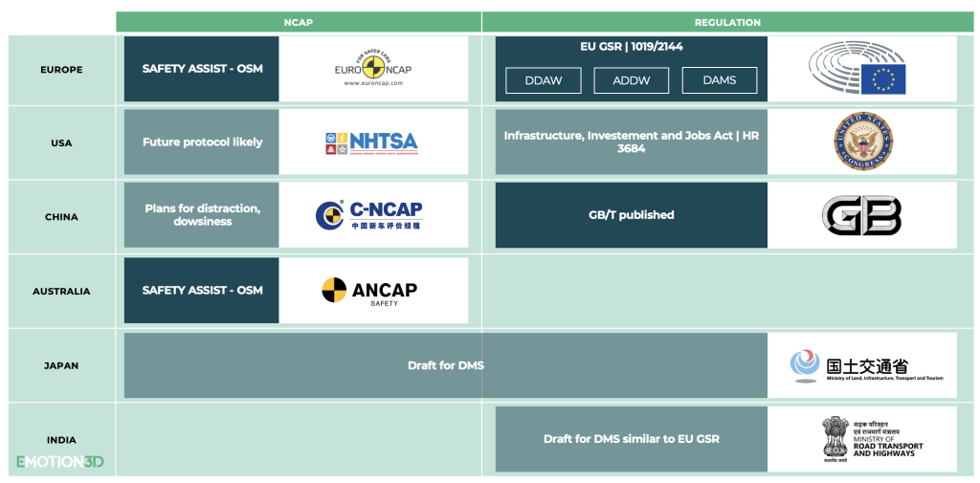Image resolution: width=980 pixels, height=483 pixels.
Task: Click the 'EU GSR | 1019/2144' heading
Action: pos(632,46)
